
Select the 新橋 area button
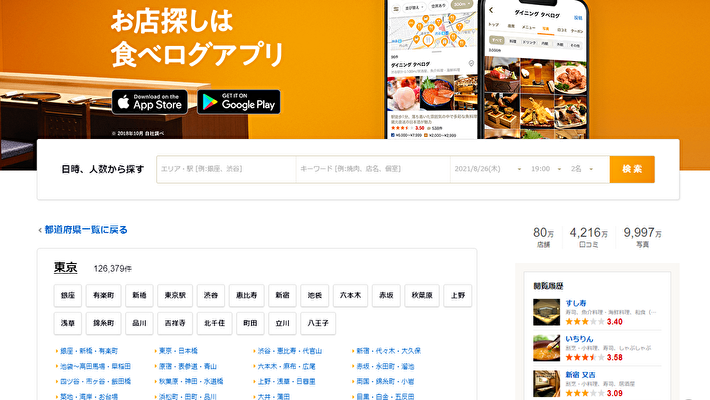pos(139,295)
